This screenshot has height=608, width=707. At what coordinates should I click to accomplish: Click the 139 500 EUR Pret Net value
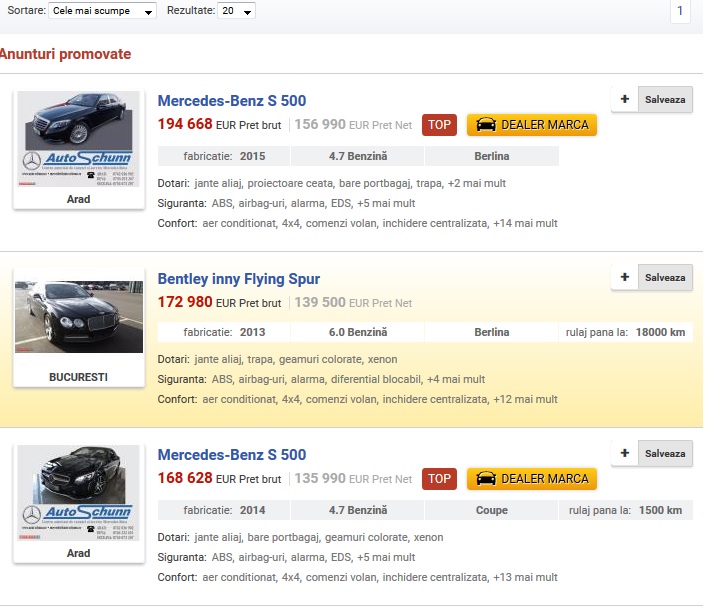[x=353, y=303]
